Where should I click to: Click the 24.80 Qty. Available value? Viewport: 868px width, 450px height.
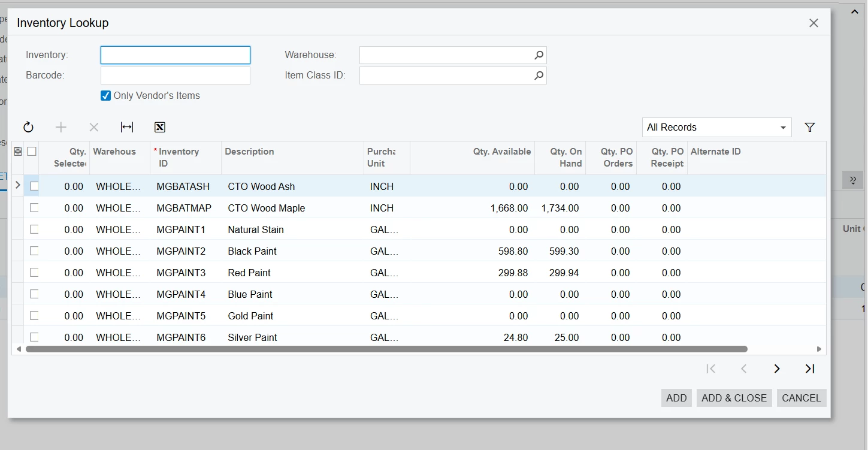pyautogui.click(x=516, y=337)
